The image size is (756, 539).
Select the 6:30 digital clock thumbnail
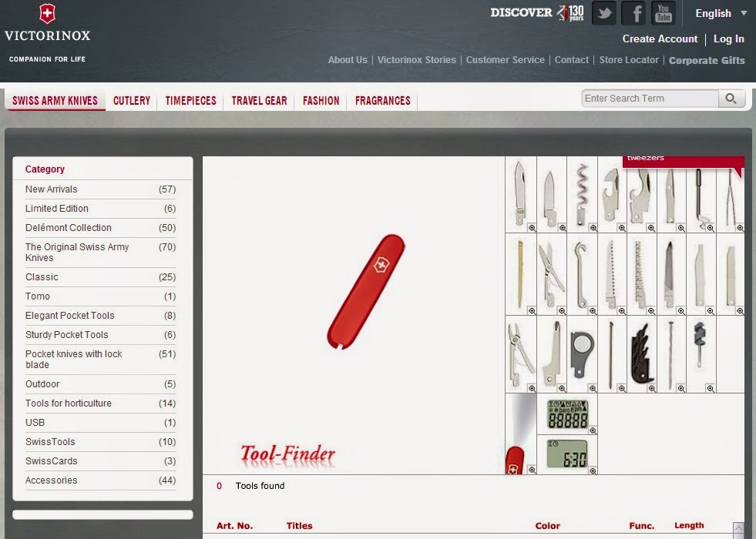pos(567,454)
